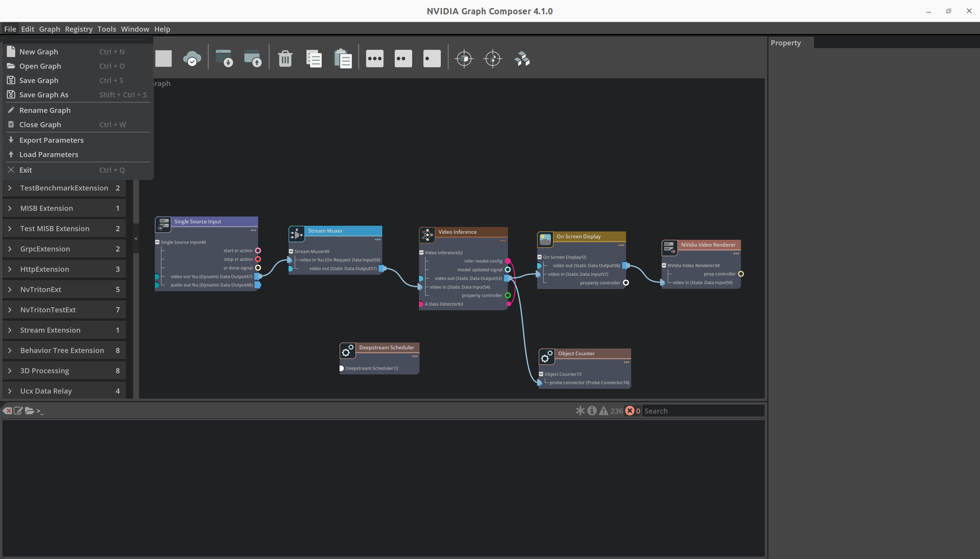Screen dimensions: 980x559
Task: Clear the console with red X icon
Action: pyautogui.click(x=7, y=411)
